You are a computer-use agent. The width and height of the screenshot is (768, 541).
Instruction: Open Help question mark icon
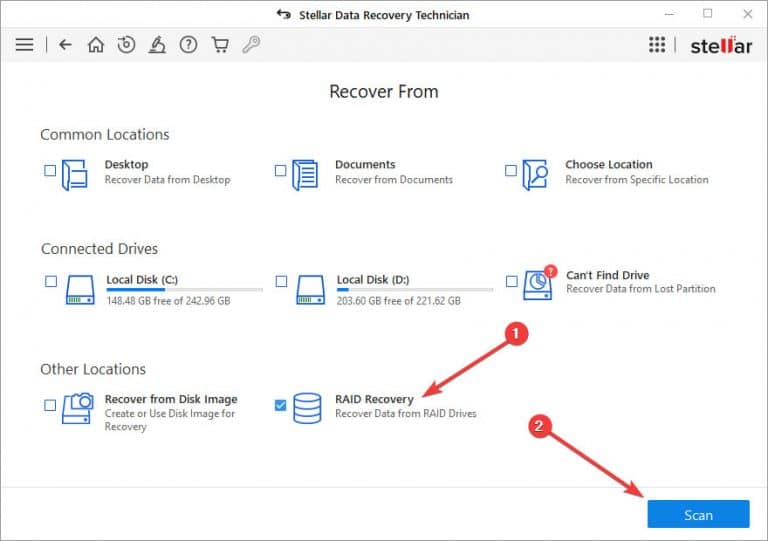[189, 45]
